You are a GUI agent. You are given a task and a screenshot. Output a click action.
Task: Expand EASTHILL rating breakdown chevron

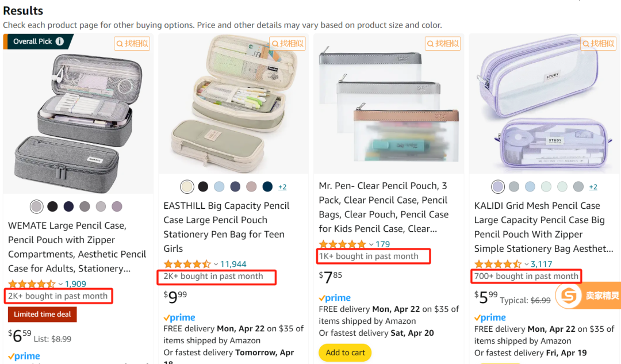click(216, 264)
